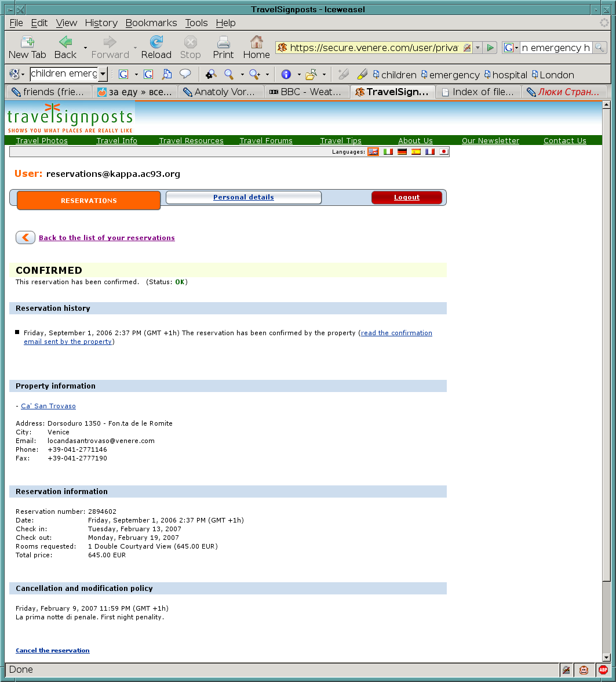This screenshot has width=616, height=682.
Task: Open read the confirmation email link
Action: [x=396, y=333]
